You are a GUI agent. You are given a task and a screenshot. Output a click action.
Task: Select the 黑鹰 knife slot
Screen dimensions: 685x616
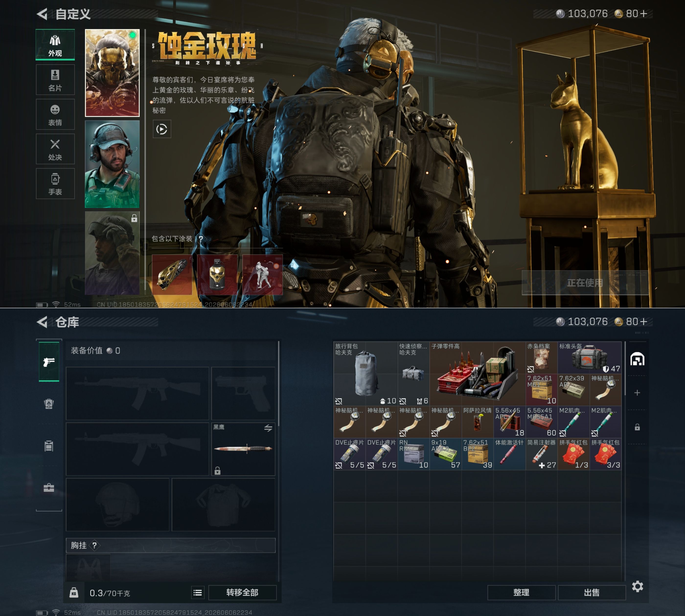243,449
